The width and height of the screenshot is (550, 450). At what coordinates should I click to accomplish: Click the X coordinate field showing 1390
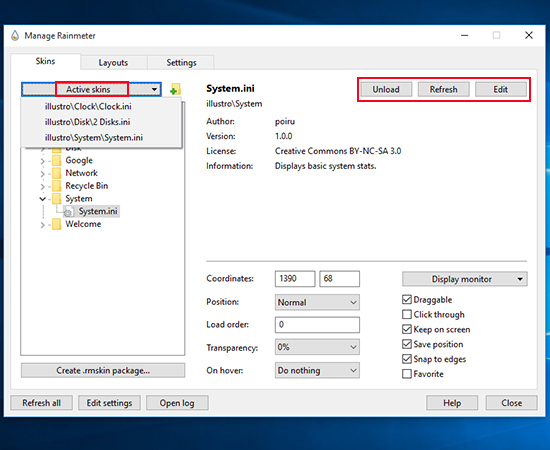[x=295, y=279]
